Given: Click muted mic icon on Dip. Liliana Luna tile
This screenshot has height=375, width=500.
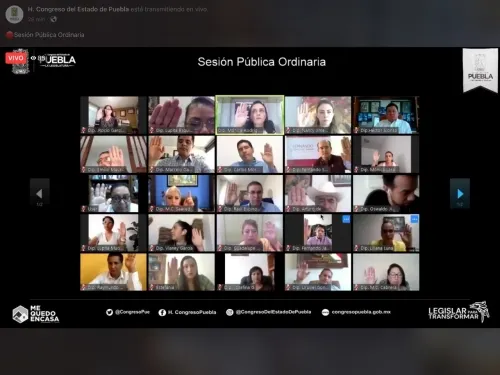Looking at the screenshot, I should pos(357,248).
